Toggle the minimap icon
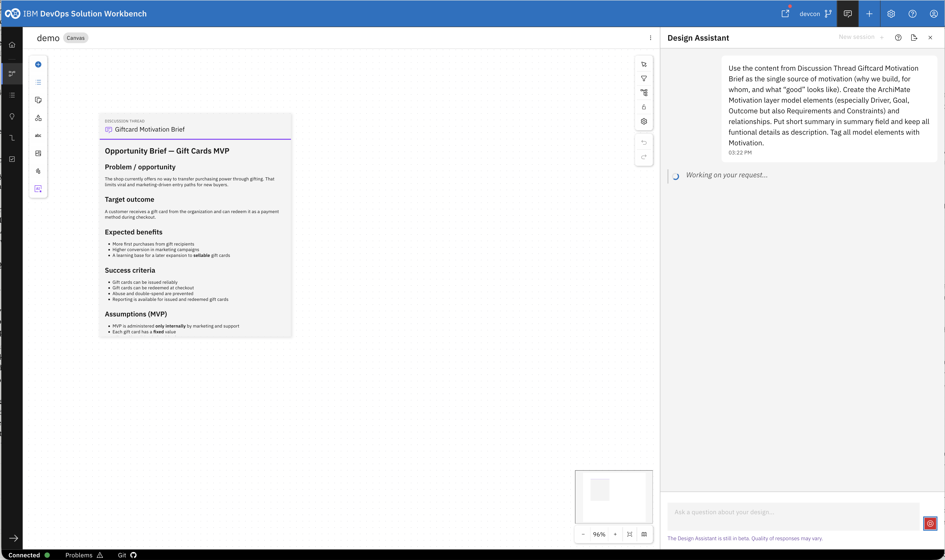Screen dimensions: 945x560 click(x=644, y=534)
